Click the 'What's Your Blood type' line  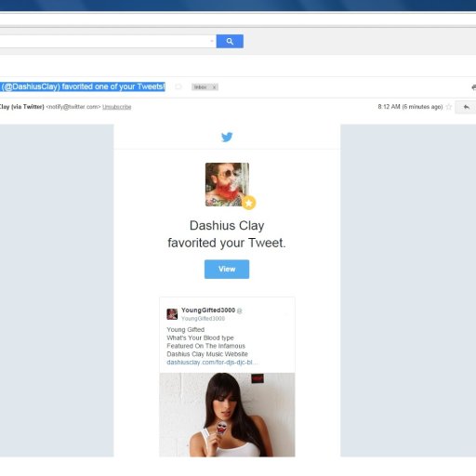pos(200,337)
